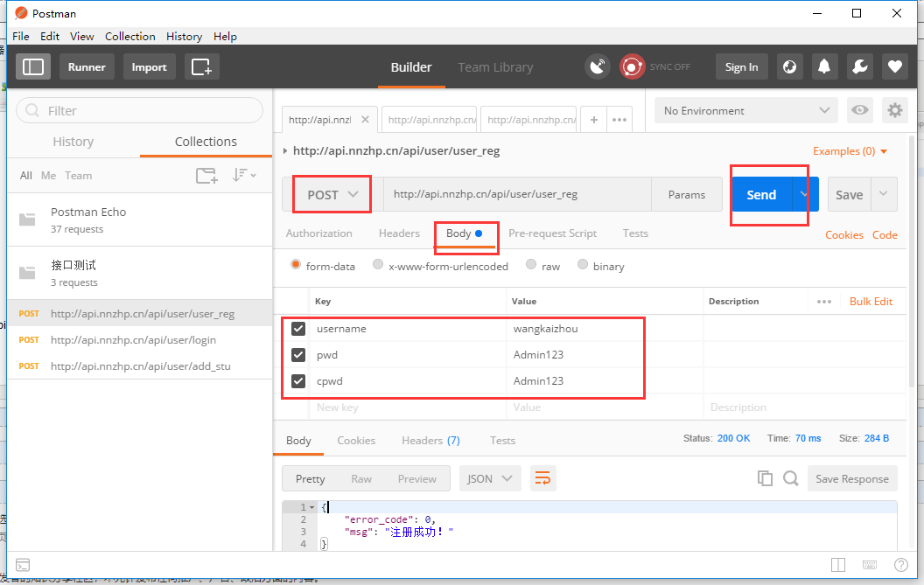The height and width of the screenshot is (585, 924).
Task: Click the Params button
Action: click(x=687, y=194)
